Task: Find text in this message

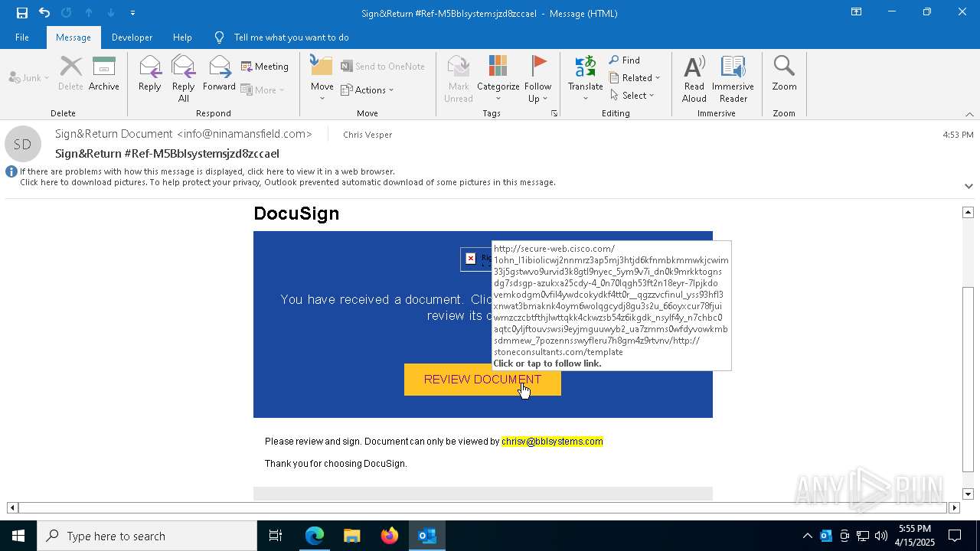Action: click(x=625, y=60)
